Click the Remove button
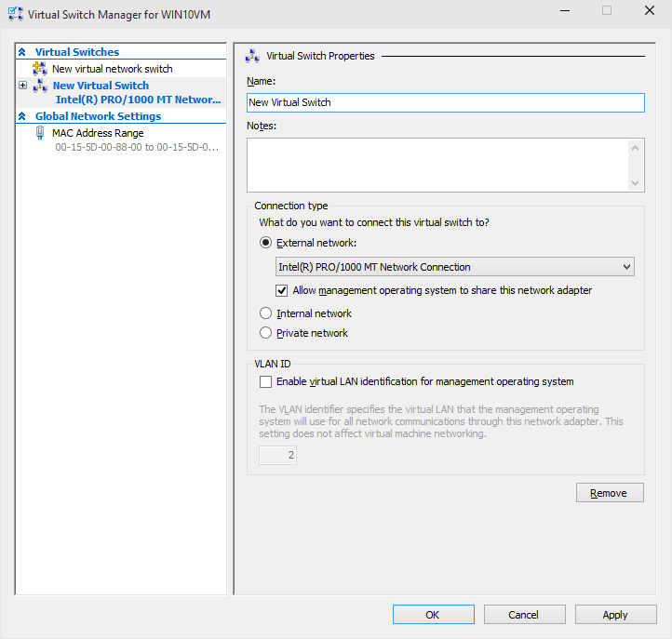 [610, 493]
